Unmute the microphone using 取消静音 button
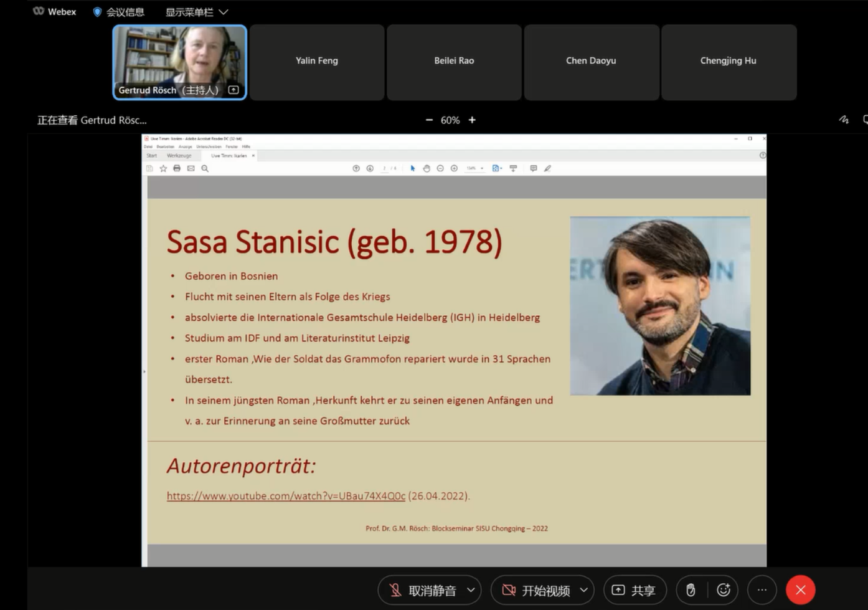This screenshot has height=610, width=868. point(422,590)
